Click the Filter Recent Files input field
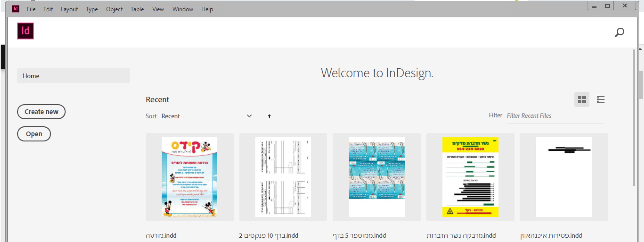Viewport: 644px width, 242px height. click(555, 116)
